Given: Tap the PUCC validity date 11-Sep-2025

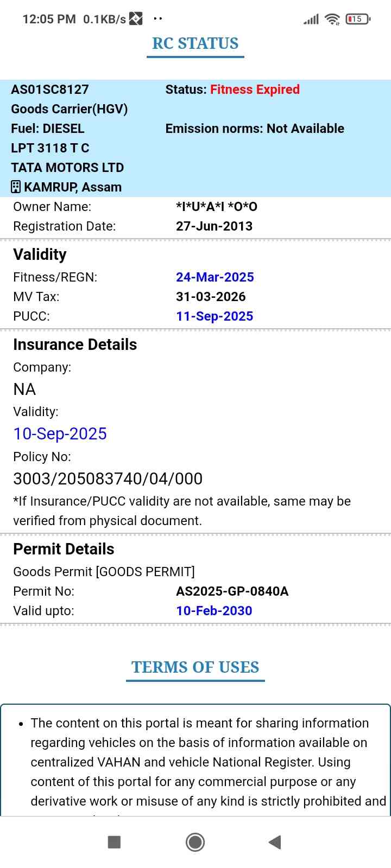Looking at the screenshot, I should coord(215,316).
